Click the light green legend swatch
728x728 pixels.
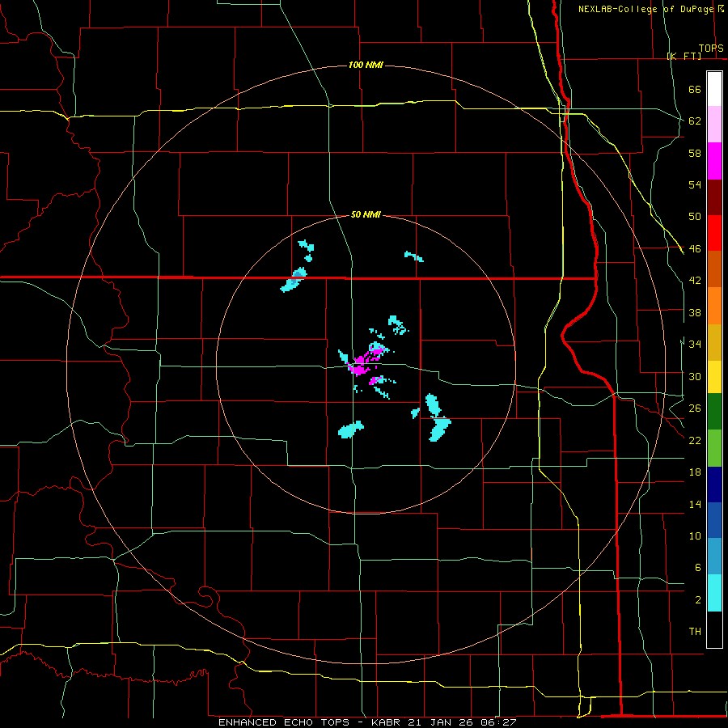[x=714, y=448]
